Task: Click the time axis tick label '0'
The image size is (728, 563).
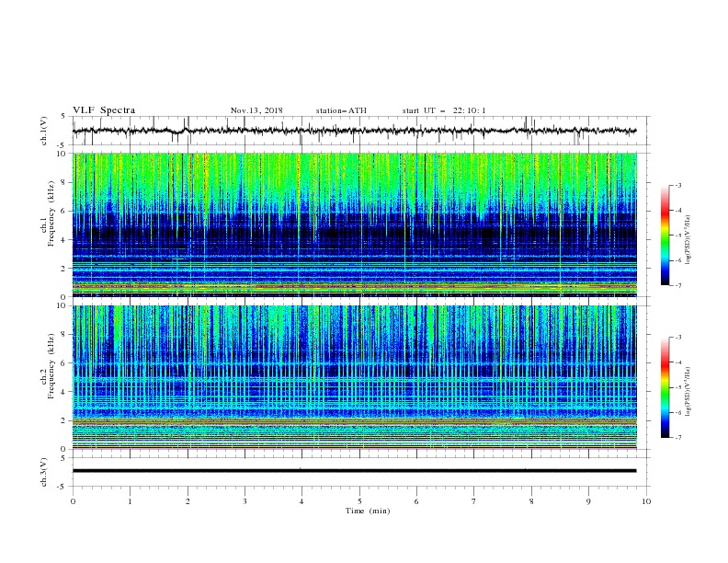Action: (x=73, y=501)
